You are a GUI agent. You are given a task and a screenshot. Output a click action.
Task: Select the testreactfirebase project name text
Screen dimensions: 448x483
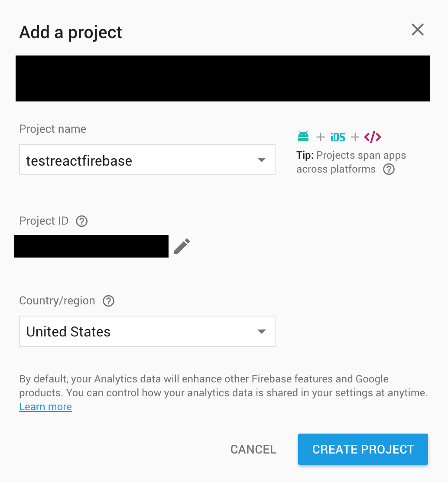coord(78,160)
